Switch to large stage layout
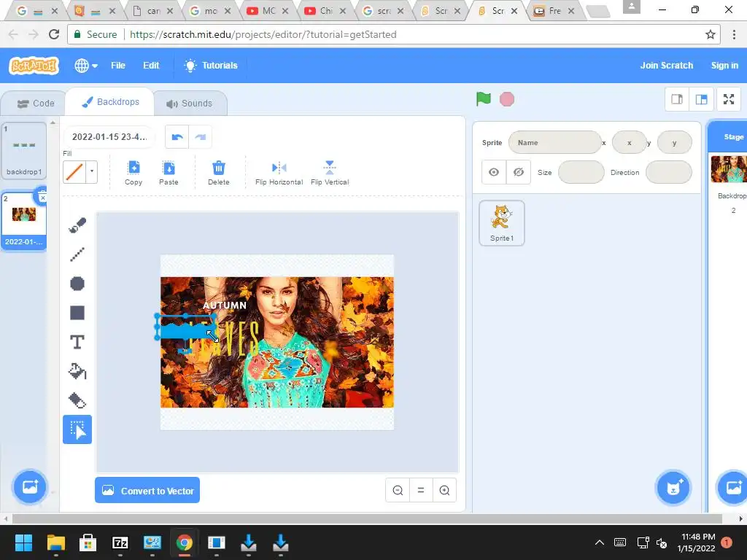This screenshot has width=747, height=560. tap(701, 99)
